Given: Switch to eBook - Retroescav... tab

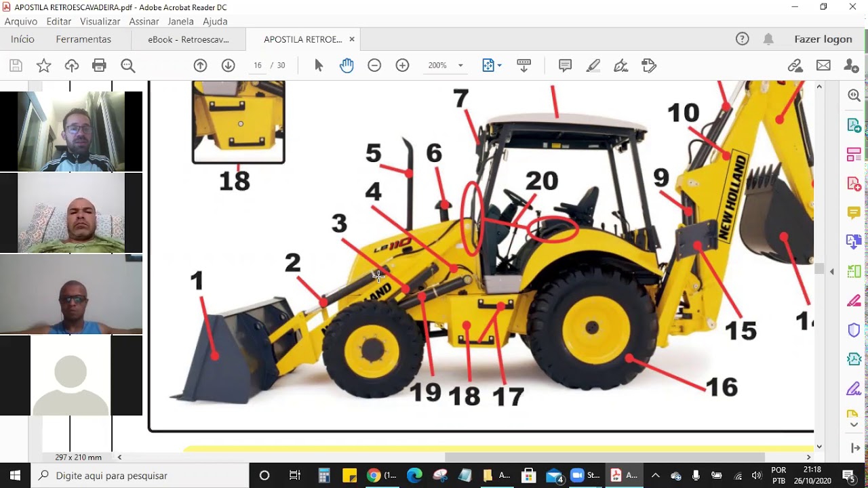Looking at the screenshot, I should pos(189,39).
